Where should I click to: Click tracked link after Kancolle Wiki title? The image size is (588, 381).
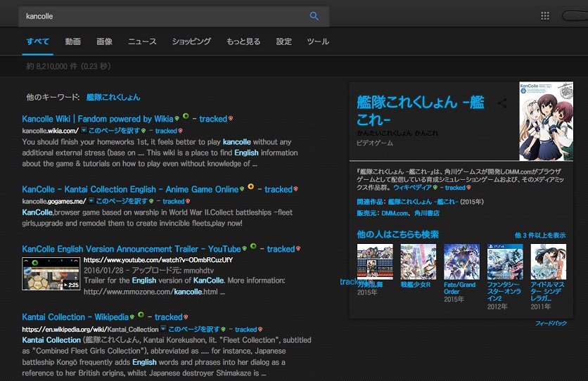(213, 119)
